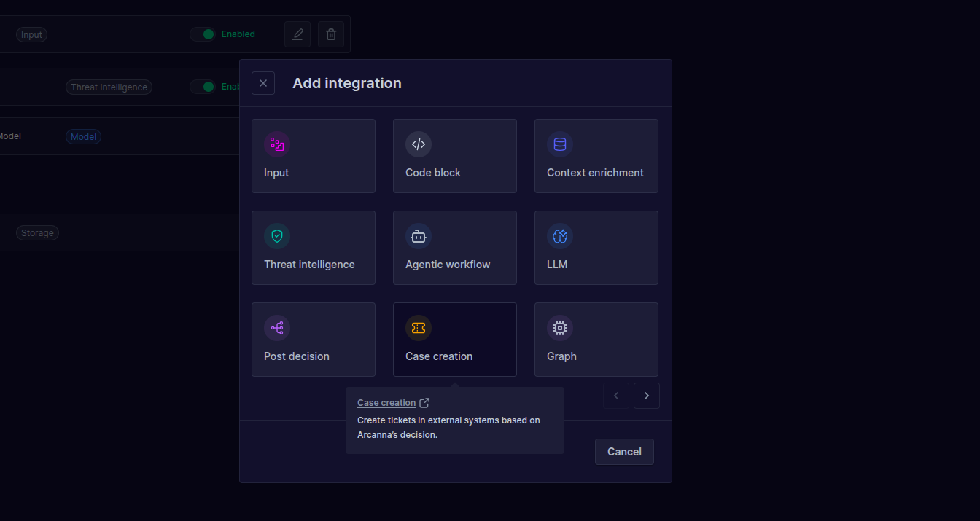
Task: Click the Model tag in background list
Action: (83, 137)
